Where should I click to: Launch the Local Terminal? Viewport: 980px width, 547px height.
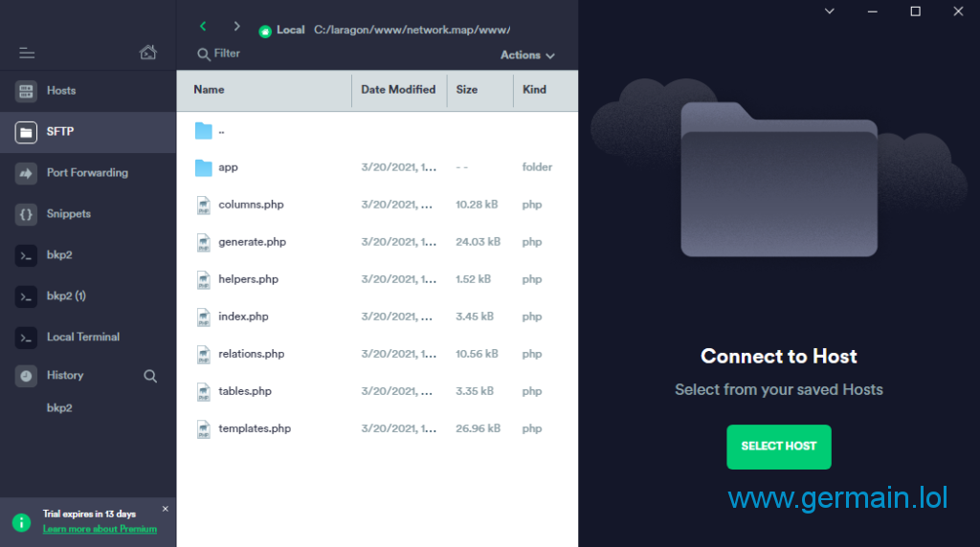coord(82,338)
